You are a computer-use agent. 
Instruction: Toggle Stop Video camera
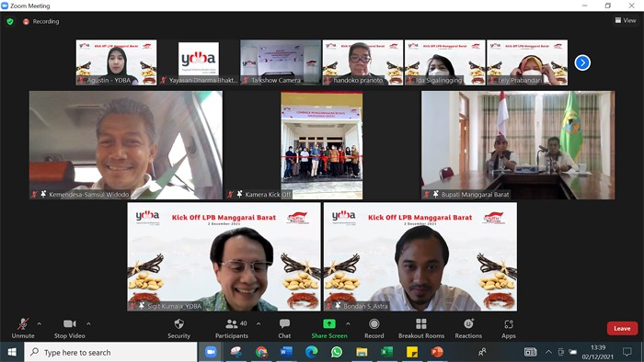69,329
